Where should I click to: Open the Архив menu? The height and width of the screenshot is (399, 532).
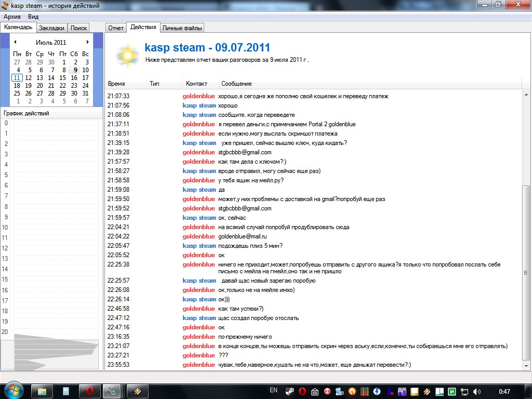point(12,16)
